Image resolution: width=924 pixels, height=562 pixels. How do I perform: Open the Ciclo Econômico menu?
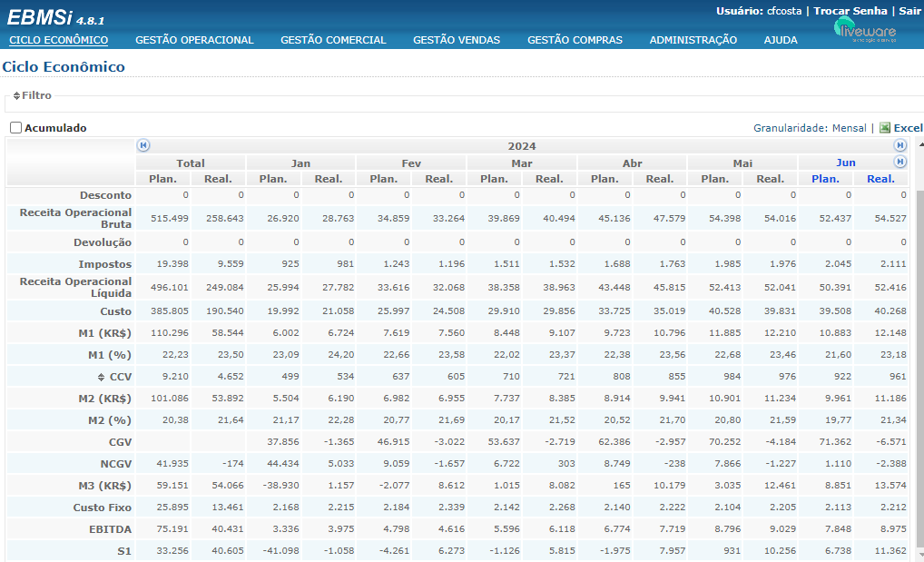tap(58, 40)
